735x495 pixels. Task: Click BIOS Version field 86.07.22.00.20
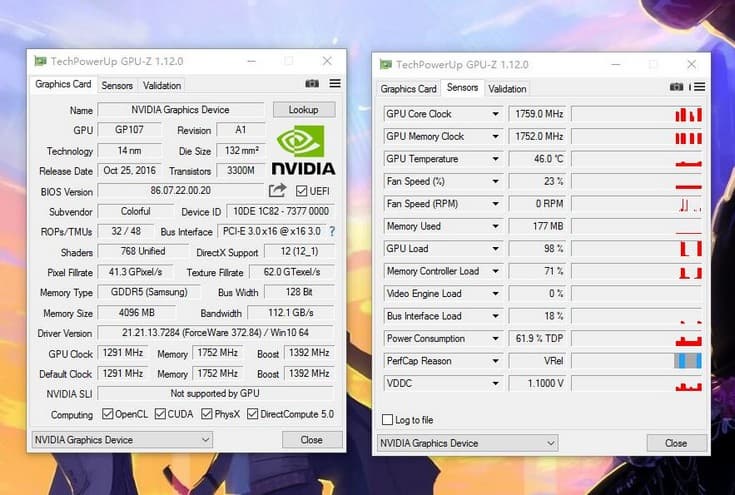[x=180, y=190]
